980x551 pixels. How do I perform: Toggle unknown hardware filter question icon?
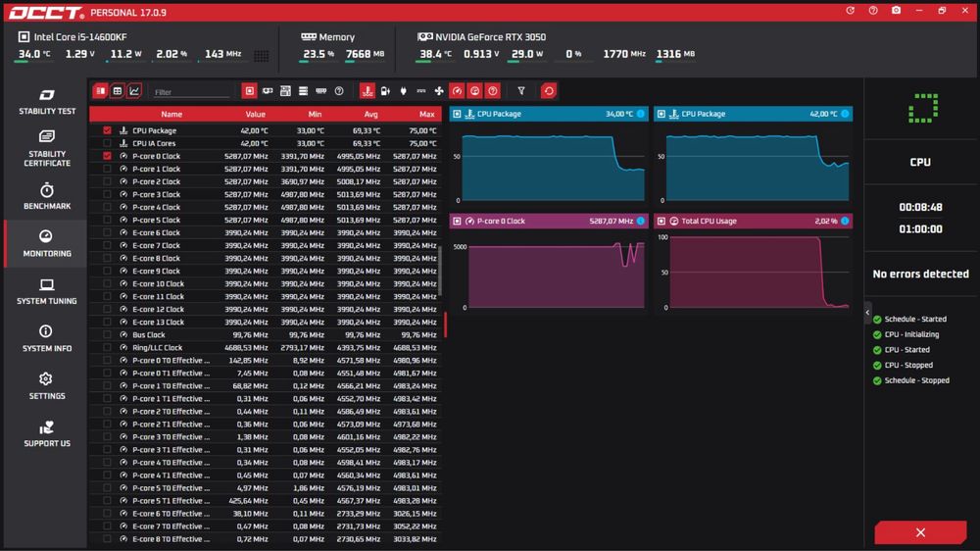(339, 91)
